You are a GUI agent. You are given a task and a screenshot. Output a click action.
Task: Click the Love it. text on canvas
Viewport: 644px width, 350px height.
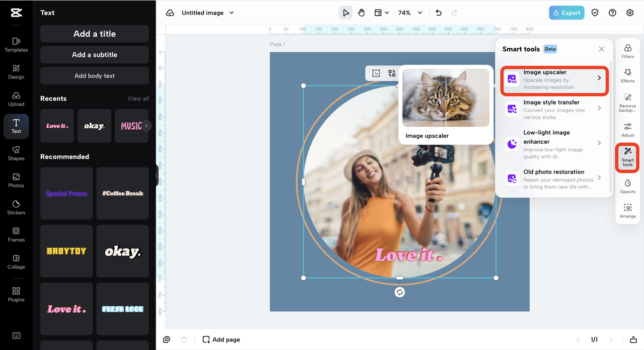point(409,255)
